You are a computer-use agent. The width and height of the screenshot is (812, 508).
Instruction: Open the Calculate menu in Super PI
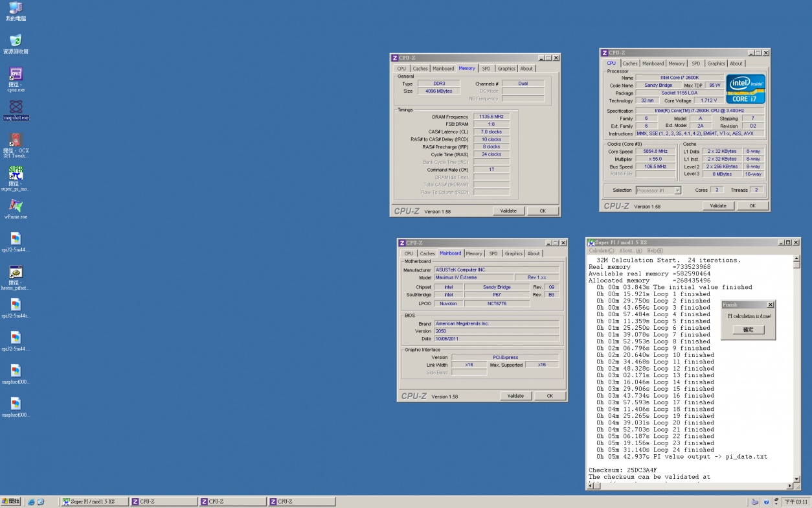602,251
